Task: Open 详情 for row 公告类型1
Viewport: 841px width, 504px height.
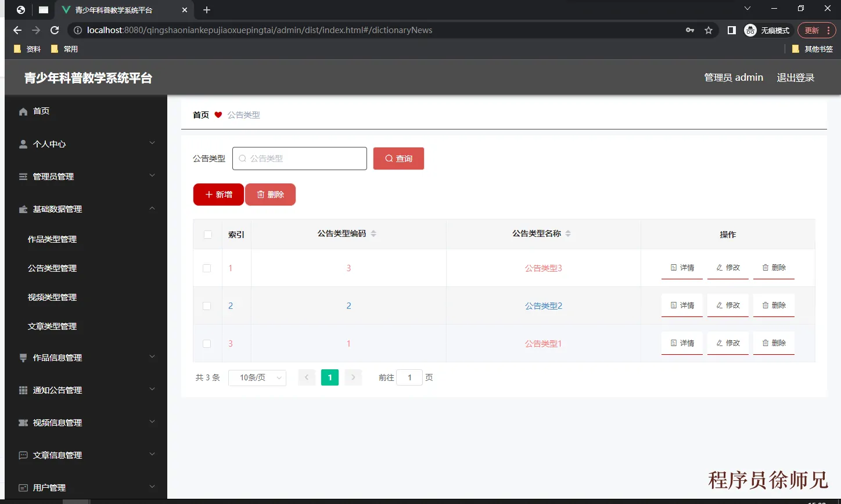Action: point(682,343)
